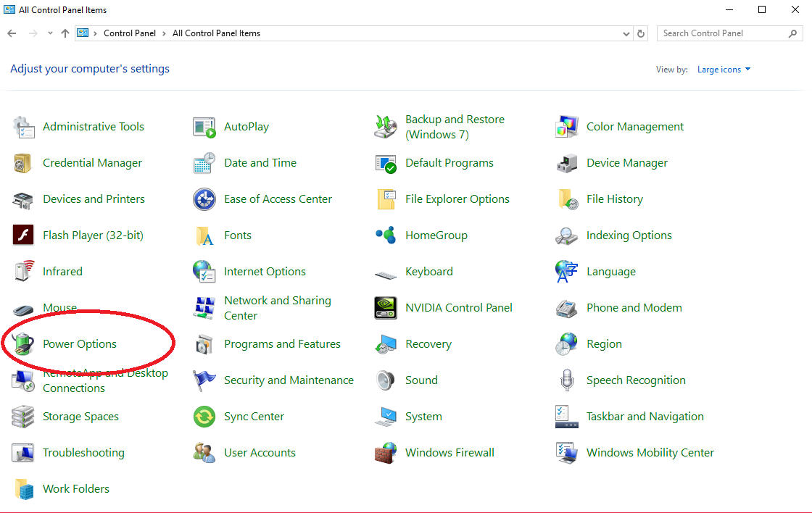Go up one level with Up arrow

point(65,33)
